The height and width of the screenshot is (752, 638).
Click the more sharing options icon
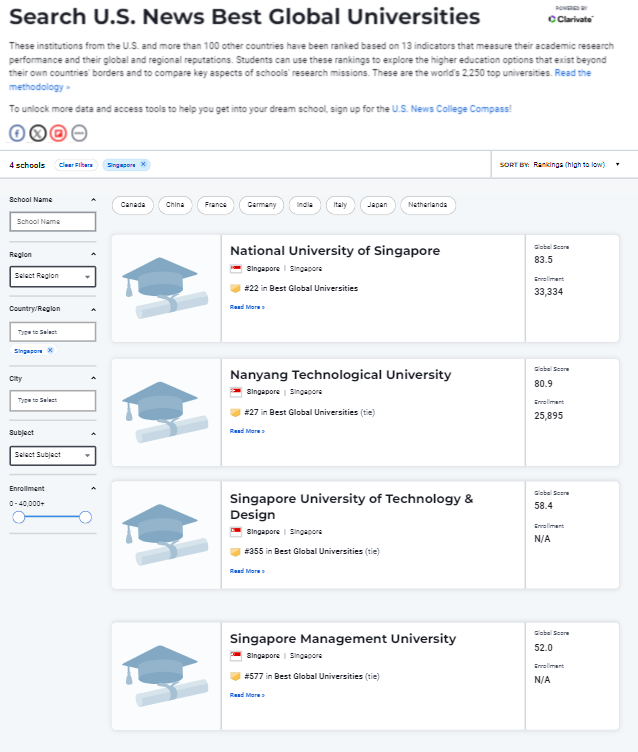tap(79, 133)
